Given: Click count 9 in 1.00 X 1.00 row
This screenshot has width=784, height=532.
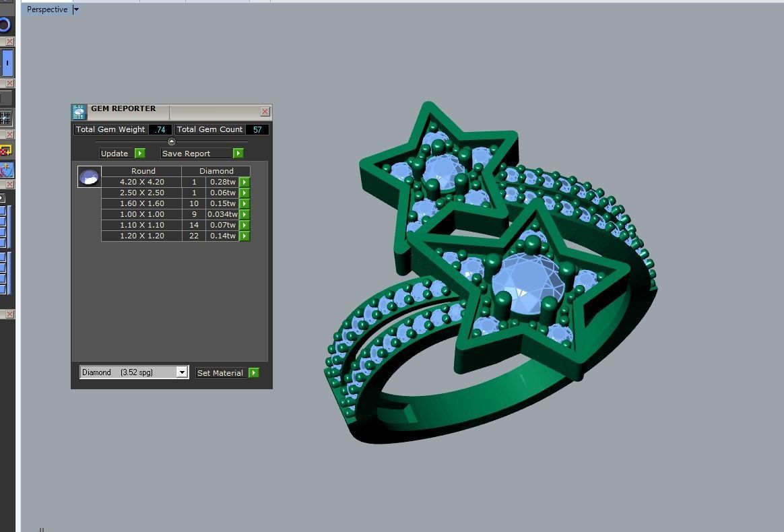Looking at the screenshot, I should (x=194, y=215).
